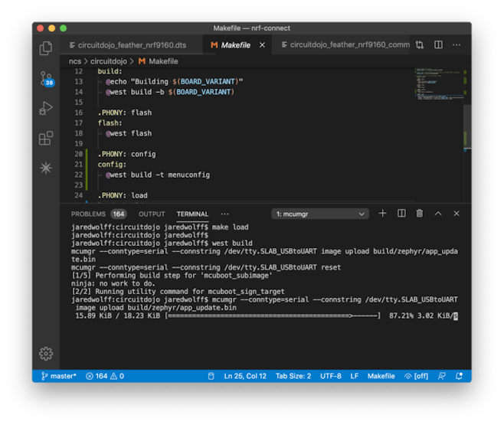The width and height of the screenshot is (504, 425).
Task: Click the new terminal plus icon
Action: pos(382,214)
